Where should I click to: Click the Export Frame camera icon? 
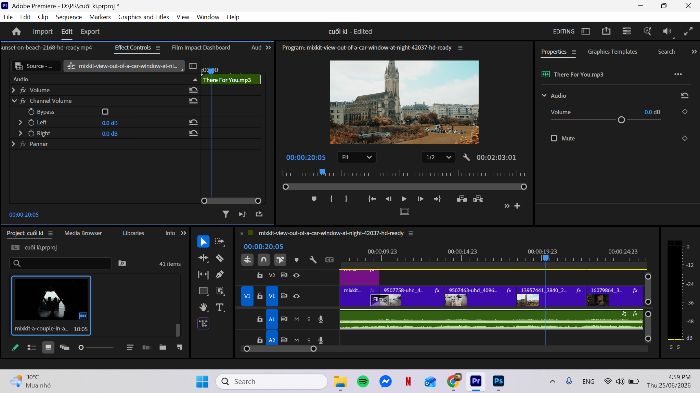coord(404,212)
